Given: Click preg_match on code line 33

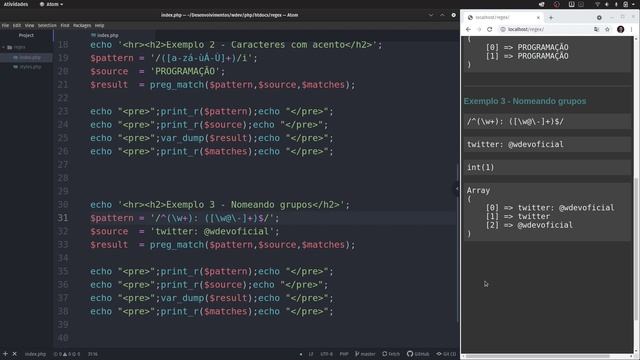Looking at the screenshot, I should tap(177, 245).
